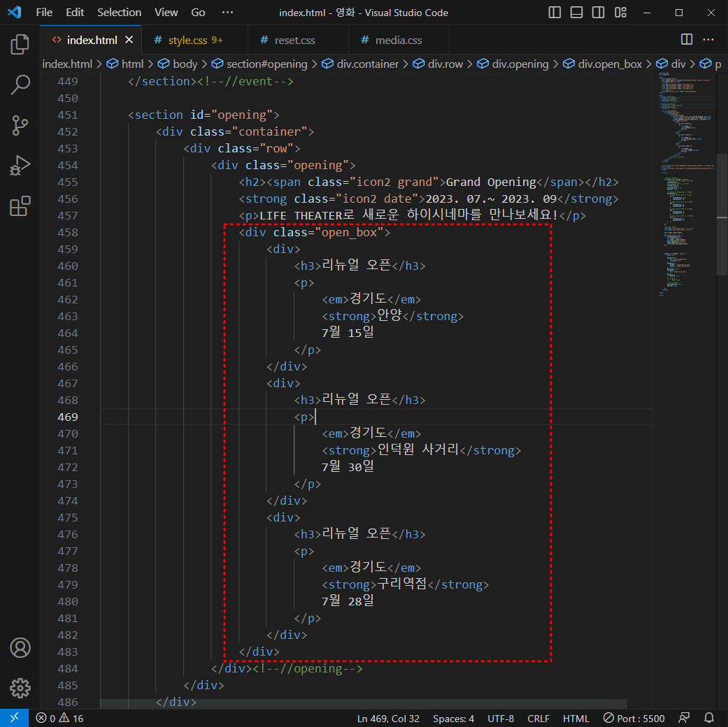
Task: Split the editor to the right
Action: pos(687,39)
